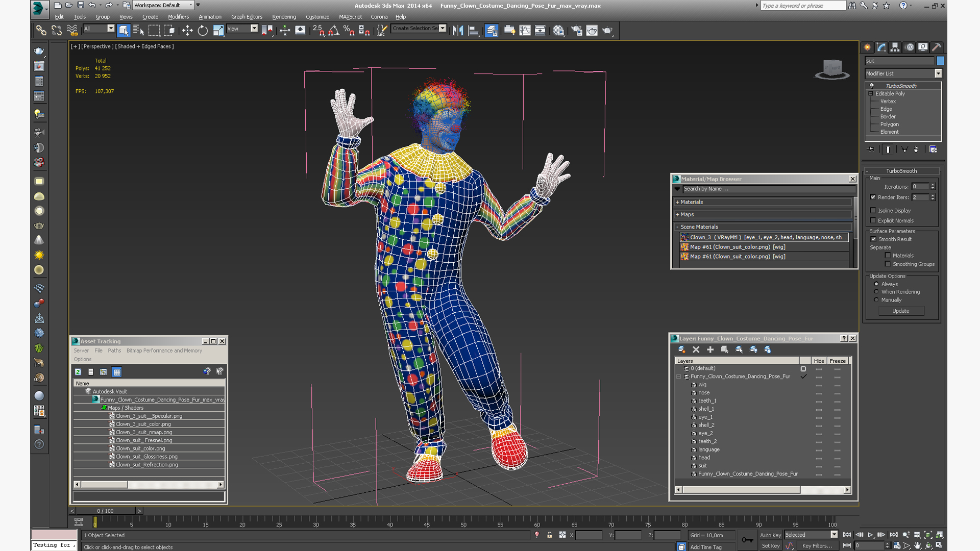Screen dimensions: 980x551
Task: Select the Manually update option
Action: pos(876,300)
